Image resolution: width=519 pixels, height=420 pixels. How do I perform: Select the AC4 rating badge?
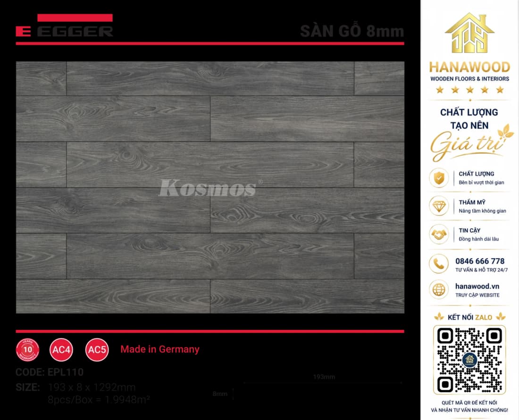tap(61, 350)
